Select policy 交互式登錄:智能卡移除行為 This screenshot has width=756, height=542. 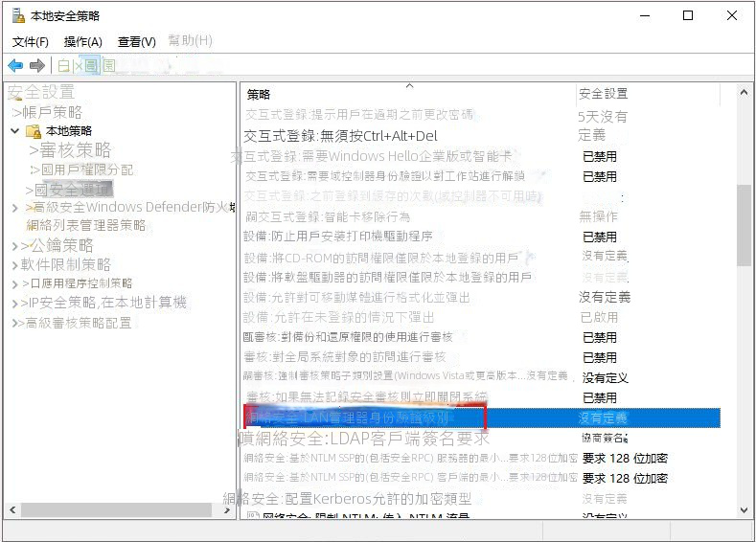coord(328,216)
